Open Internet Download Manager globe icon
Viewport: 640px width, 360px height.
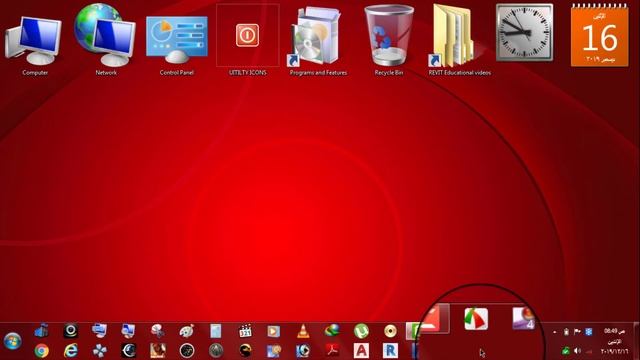332,331
